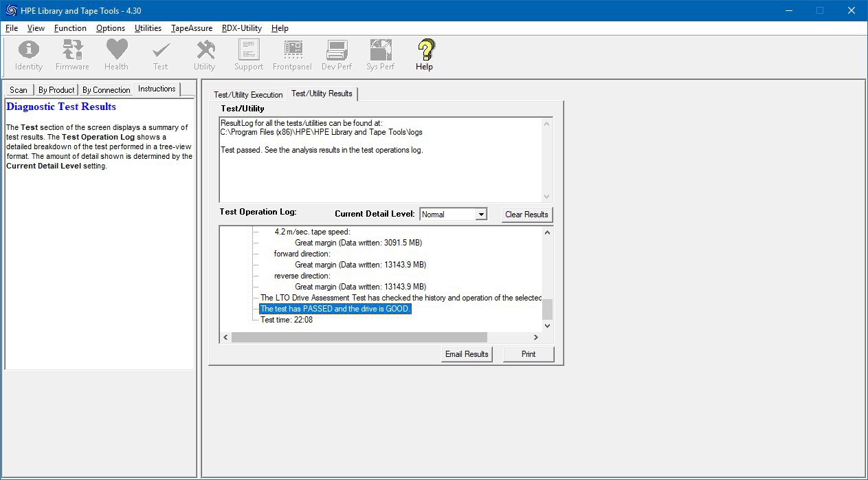The image size is (868, 480).
Task: Open the Frontpanel icon
Action: 292,56
